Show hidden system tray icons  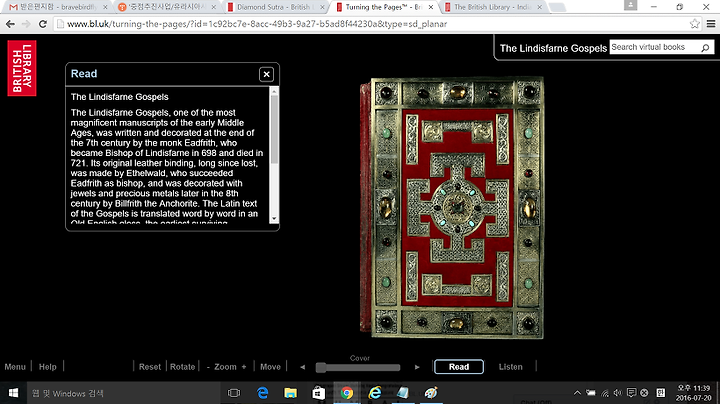(577, 393)
